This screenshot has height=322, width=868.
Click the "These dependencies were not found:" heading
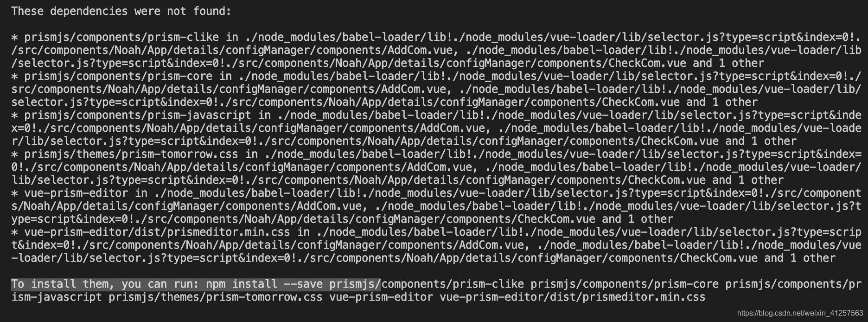pos(121,11)
